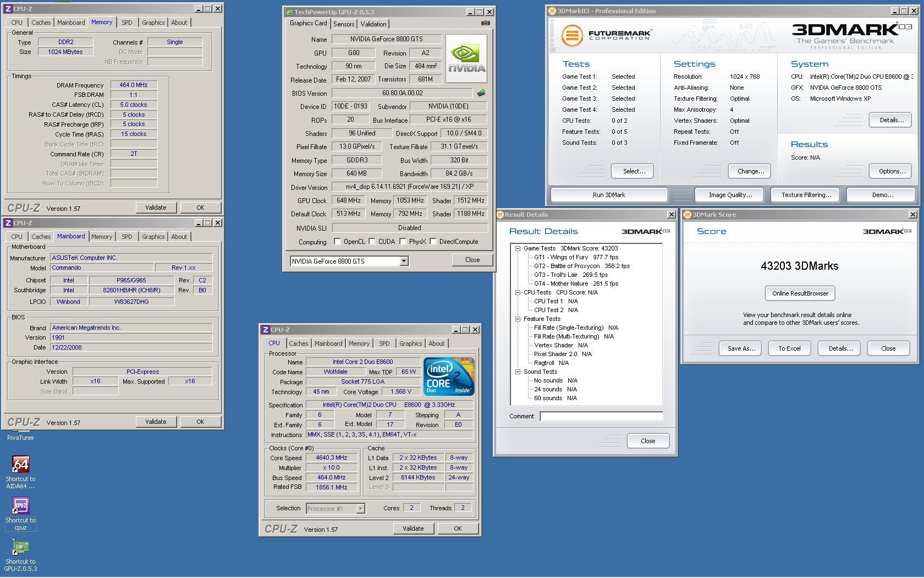Switch to SPD tab in CPU-Z Memory window

(x=127, y=23)
